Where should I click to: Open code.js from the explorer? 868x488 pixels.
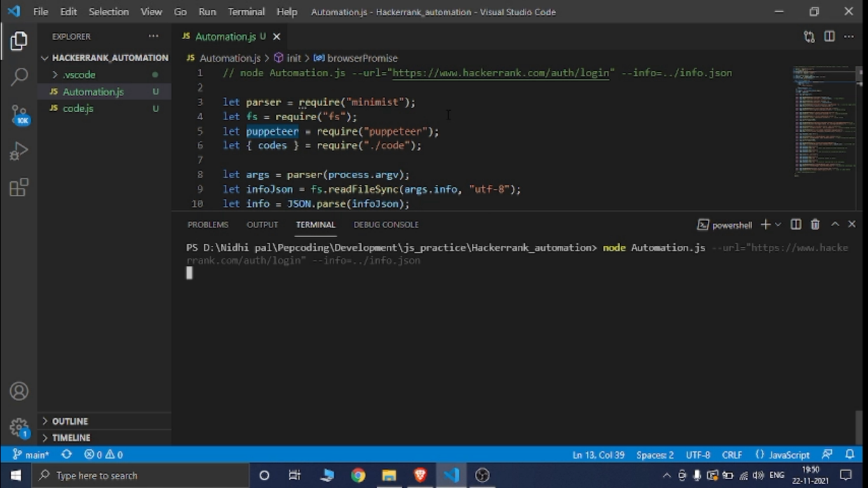pyautogui.click(x=78, y=108)
